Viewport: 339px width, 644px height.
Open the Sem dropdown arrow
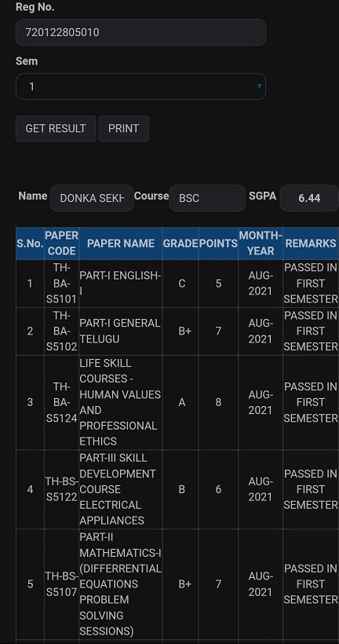[x=259, y=86]
